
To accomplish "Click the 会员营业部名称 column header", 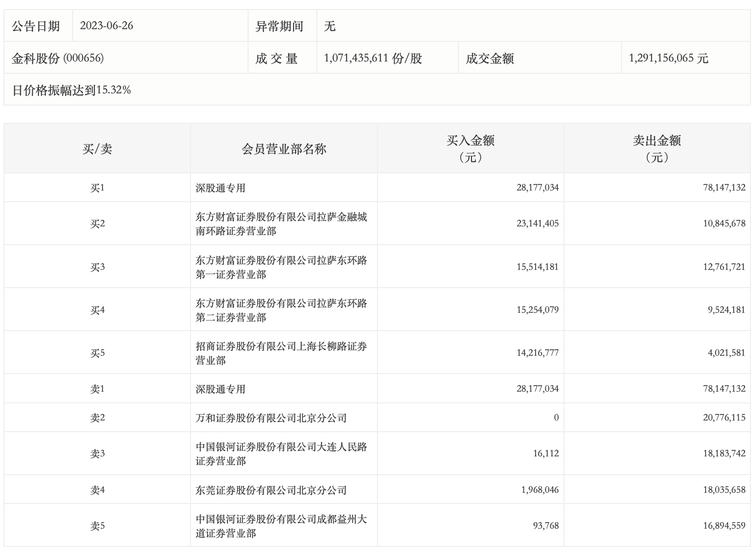I will [x=284, y=149].
